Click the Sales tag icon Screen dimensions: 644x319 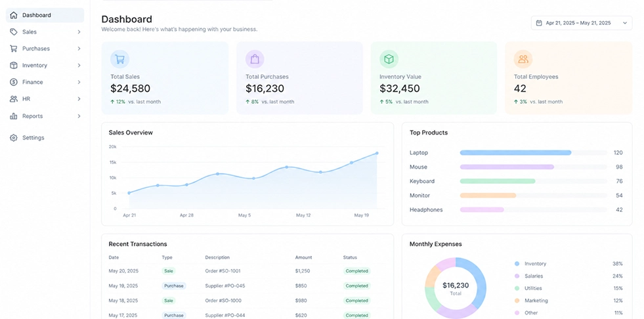click(14, 32)
